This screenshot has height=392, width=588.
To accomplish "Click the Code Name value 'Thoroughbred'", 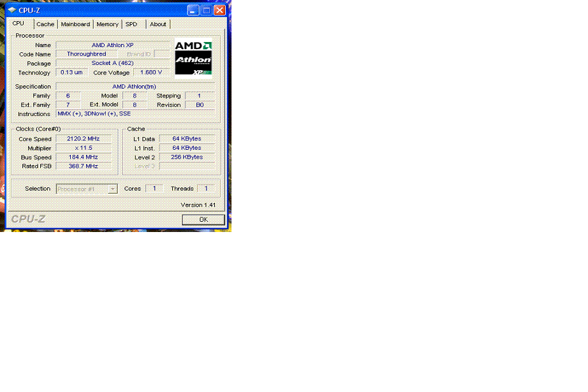I will click(86, 54).
